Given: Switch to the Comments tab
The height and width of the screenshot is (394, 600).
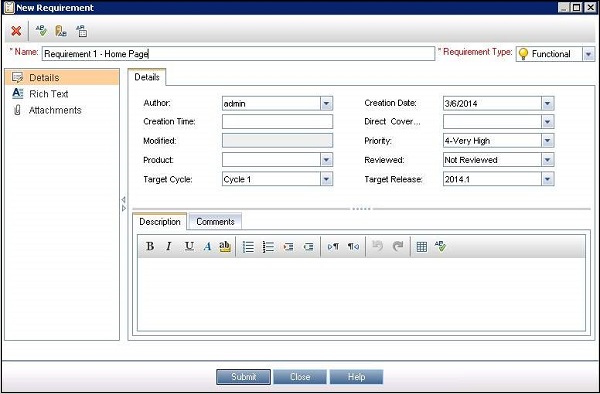Looking at the screenshot, I should [215, 221].
